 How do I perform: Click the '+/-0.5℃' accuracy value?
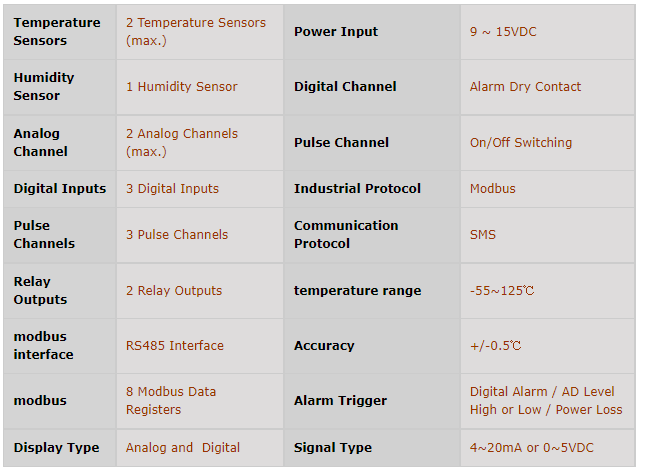[495, 346]
